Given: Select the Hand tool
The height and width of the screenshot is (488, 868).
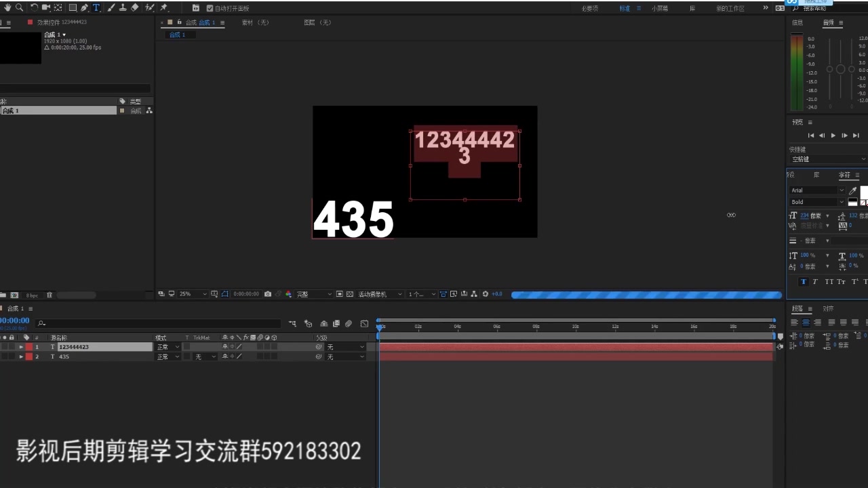Looking at the screenshot, I should pyautogui.click(x=7, y=7).
